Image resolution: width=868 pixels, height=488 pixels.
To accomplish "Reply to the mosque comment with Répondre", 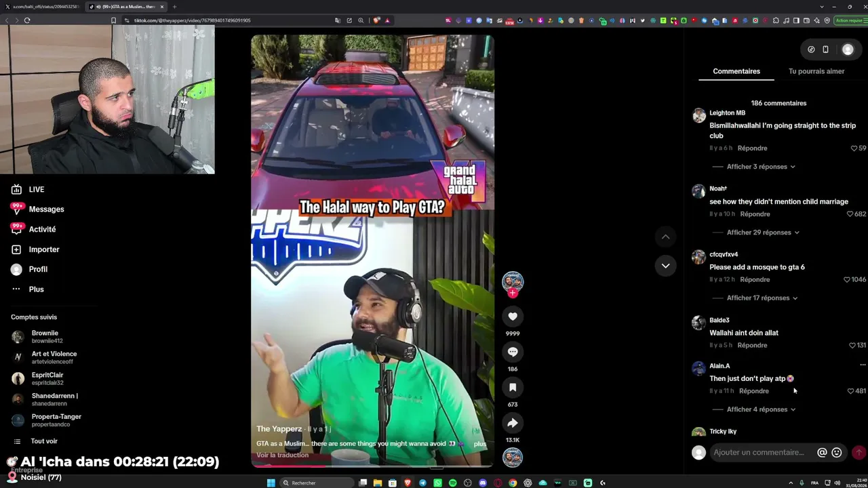I will tap(755, 280).
